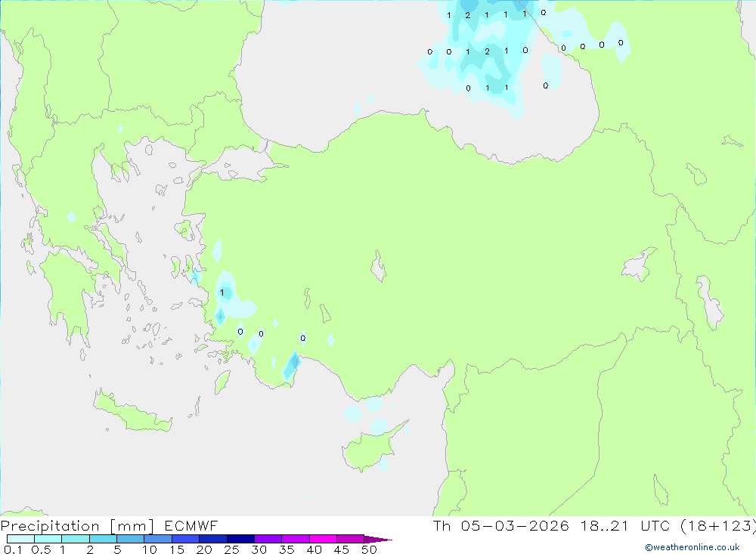Choose the 10–15 mm legend color box
The image size is (756, 554).
pos(158,539)
